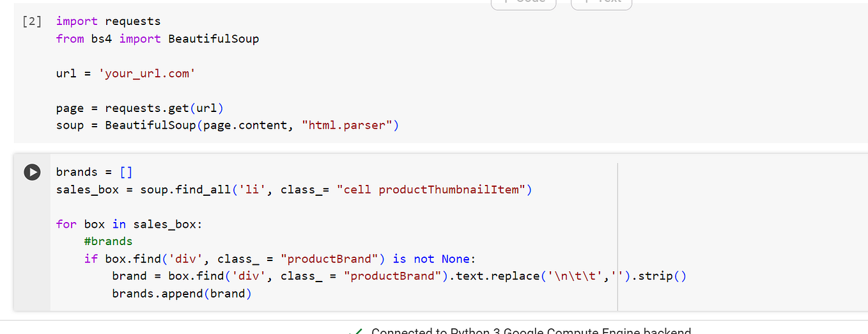This screenshot has height=334, width=868.
Task: Click the 'Connected to Python 3 Google Compute Engine backend' status
Action: (531, 330)
